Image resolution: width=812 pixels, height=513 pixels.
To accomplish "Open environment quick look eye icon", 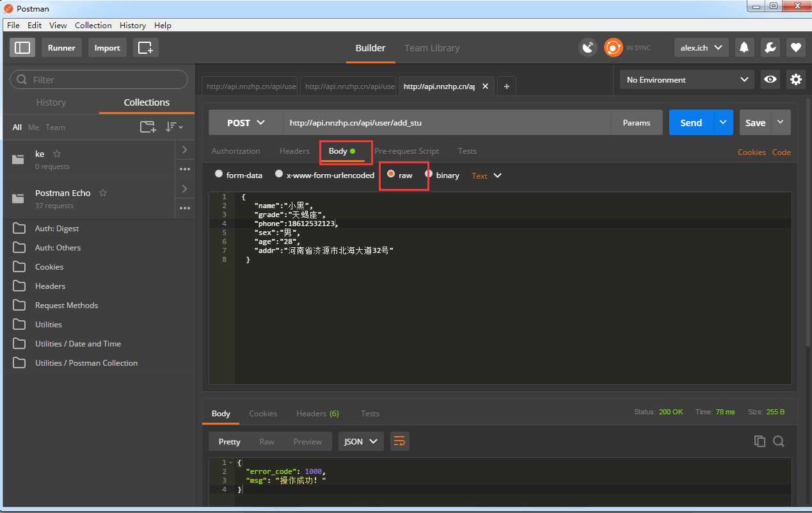I will (770, 79).
